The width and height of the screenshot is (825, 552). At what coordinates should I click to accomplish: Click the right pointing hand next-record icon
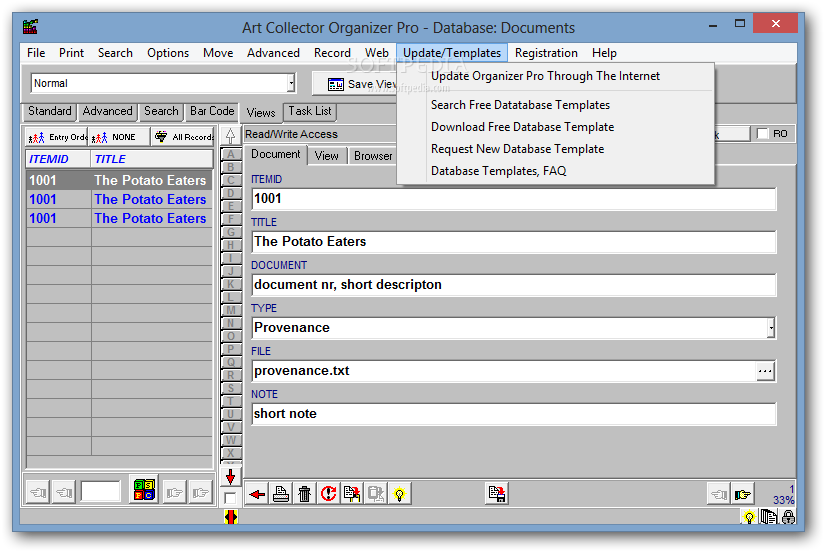[x=743, y=494]
